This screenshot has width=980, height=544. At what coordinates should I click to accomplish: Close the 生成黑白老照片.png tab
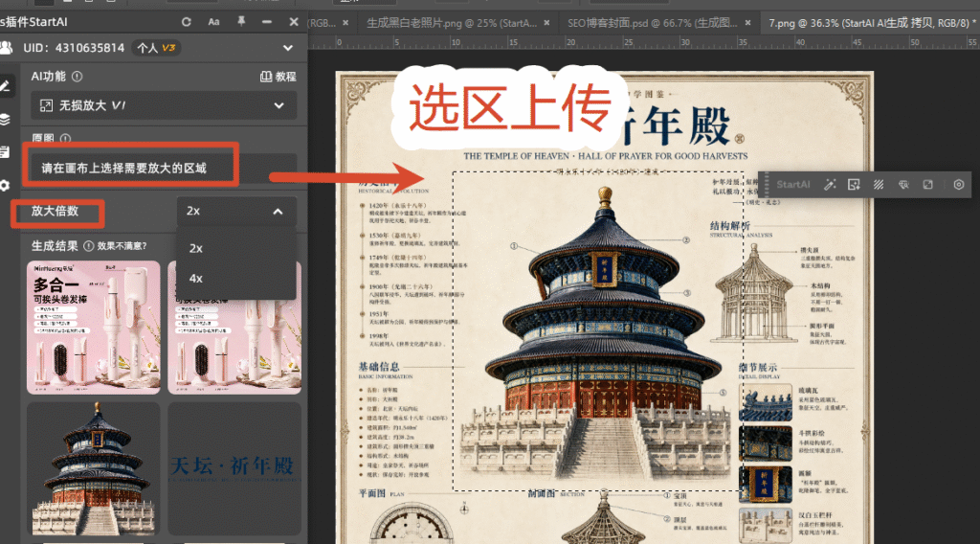[546, 23]
